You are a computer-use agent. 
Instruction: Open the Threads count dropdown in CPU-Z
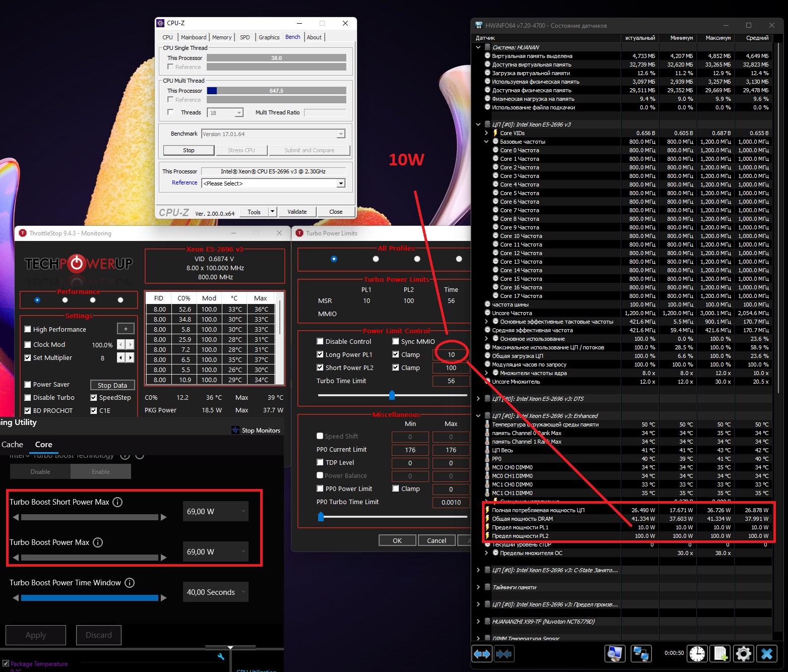239,112
